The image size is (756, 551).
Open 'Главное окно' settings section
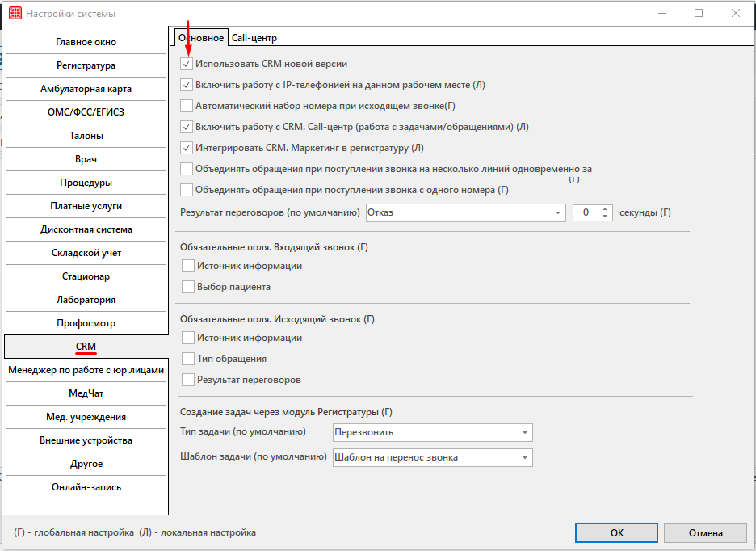tap(86, 42)
